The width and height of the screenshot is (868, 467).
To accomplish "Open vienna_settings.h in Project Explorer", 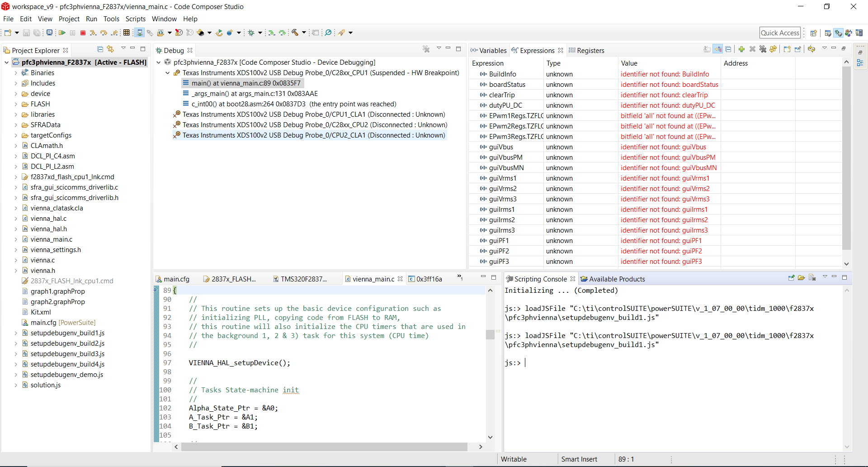I will [56, 250].
